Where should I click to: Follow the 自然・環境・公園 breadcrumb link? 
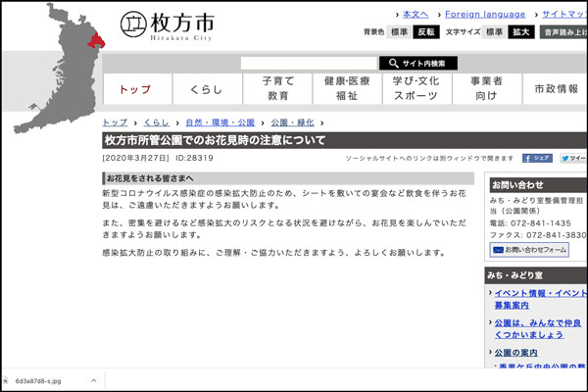[x=220, y=122]
